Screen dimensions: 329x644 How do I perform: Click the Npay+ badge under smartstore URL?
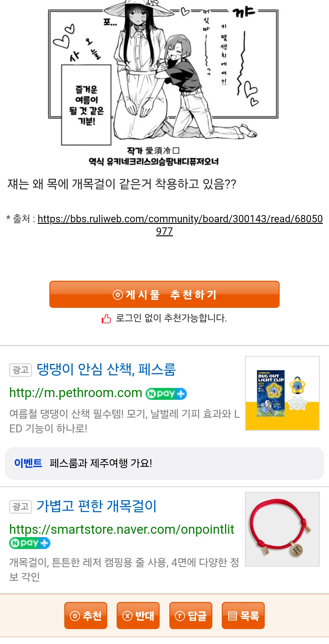click(30, 543)
